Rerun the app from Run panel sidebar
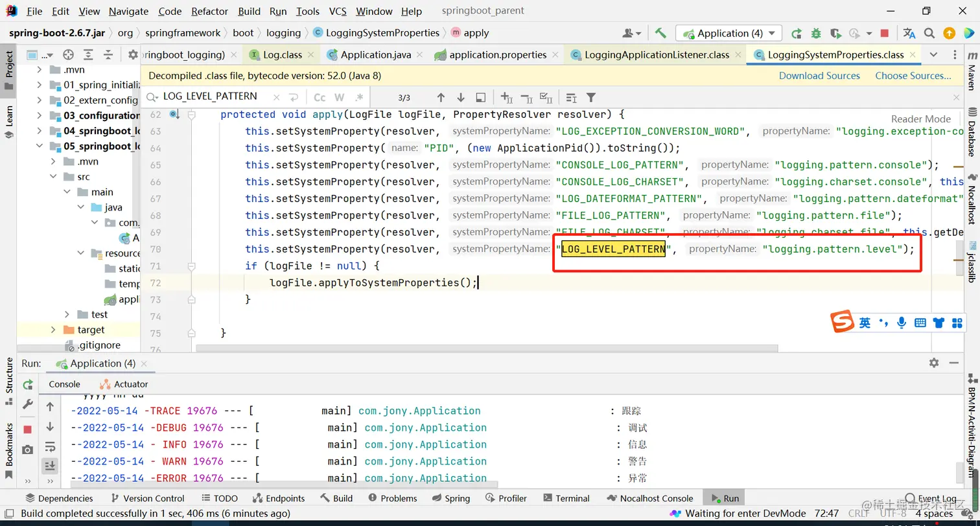Image resolution: width=980 pixels, height=526 pixels. [28, 385]
